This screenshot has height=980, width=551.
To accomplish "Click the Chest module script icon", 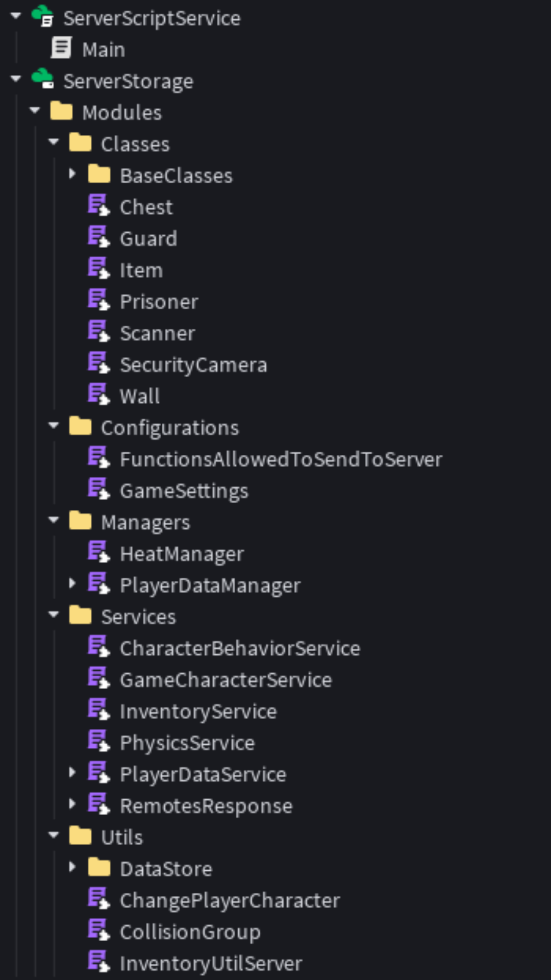I will (98, 206).
